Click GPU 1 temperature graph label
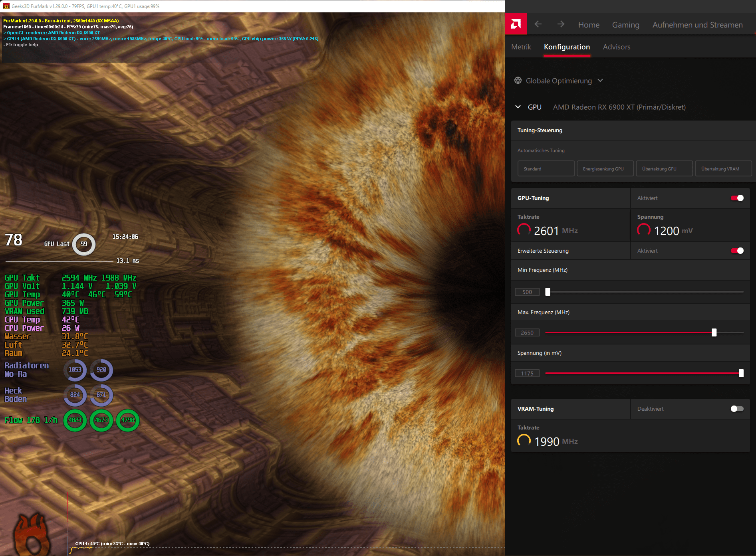The width and height of the screenshot is (756, 556). (112, 544)
